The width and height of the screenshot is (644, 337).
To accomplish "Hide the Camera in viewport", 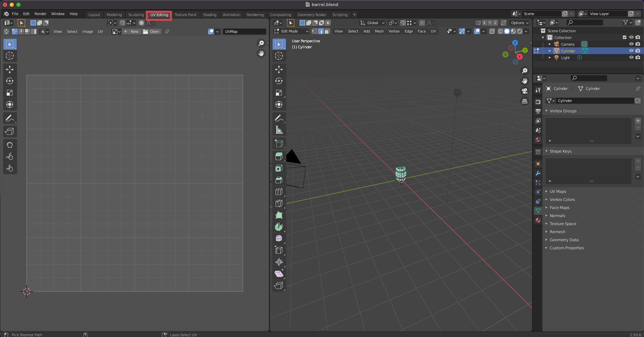I will [x=631, y=44].
